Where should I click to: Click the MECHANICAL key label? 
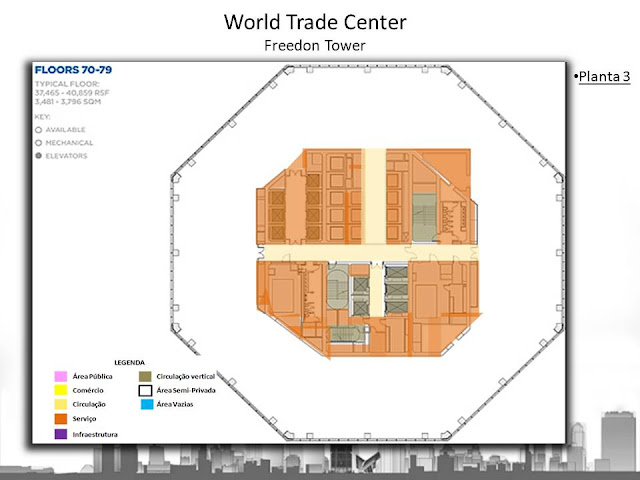click(x=69, y=143)
